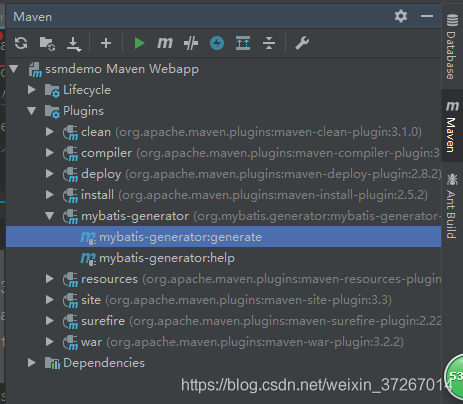Collapse the mybatis-generator plugin node
This screenshot has width=463, height=404.
click(50, 216)
